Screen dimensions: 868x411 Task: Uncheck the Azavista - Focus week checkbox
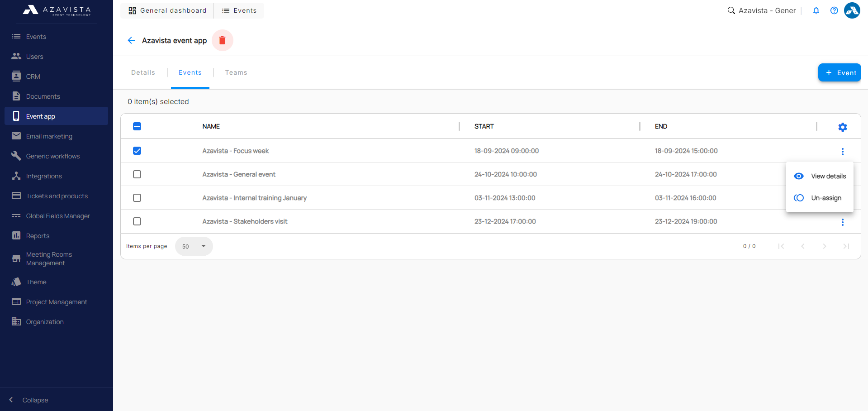(x=137, y=151)
